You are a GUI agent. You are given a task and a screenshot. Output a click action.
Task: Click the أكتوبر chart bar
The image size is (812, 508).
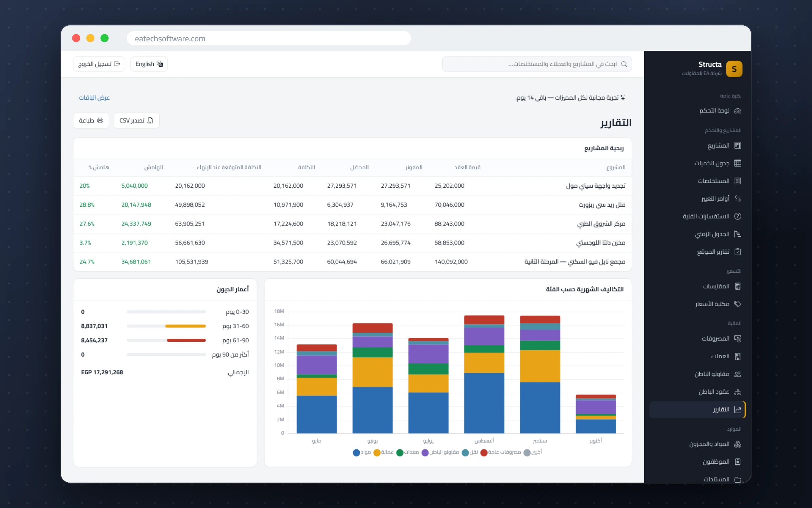[596, 414]
